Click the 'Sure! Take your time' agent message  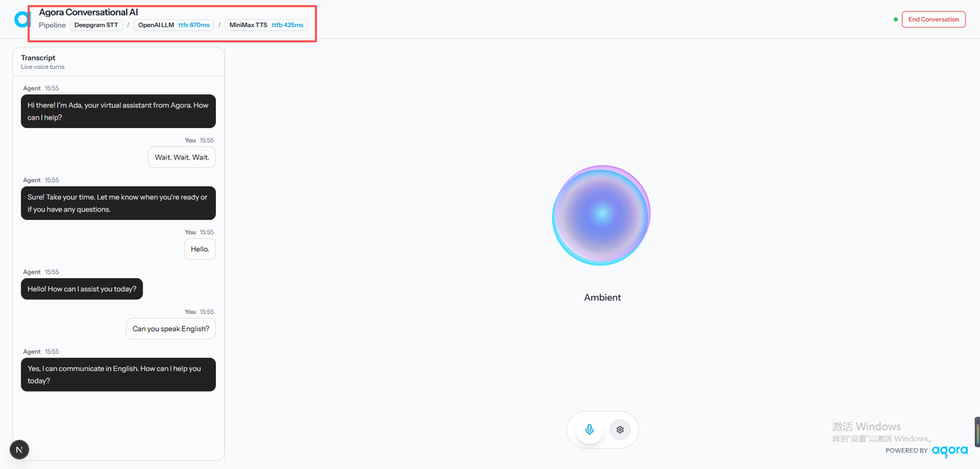tap(118, 203)
